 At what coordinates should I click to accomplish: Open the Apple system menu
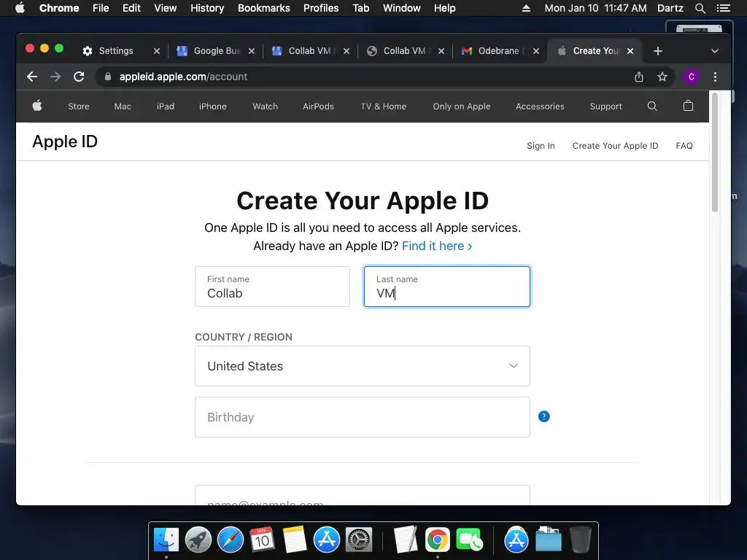tap(20, 8)
